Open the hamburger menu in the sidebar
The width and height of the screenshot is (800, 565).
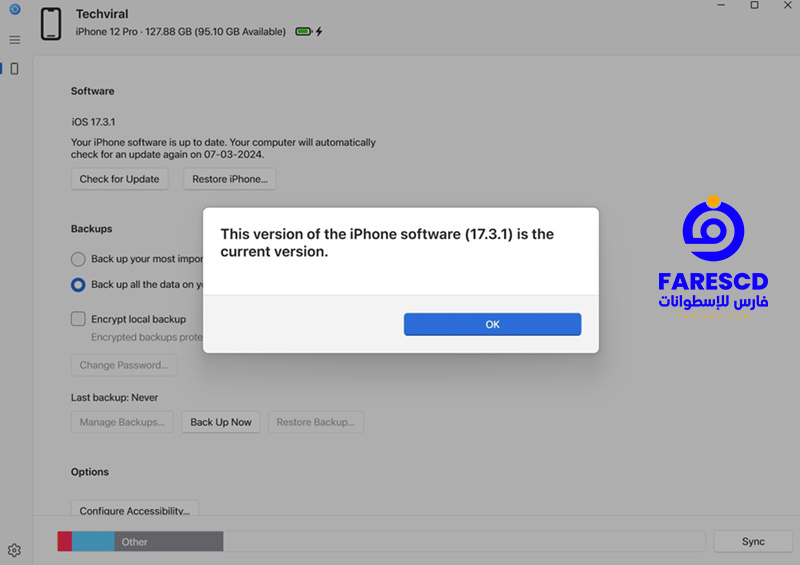click(x=15, y=40)
